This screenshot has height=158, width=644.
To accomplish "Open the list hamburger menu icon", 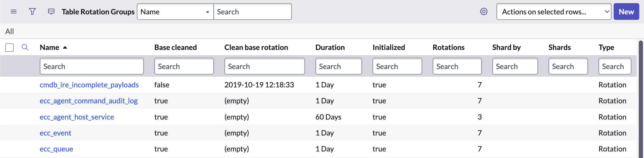I will pos(14,12).
